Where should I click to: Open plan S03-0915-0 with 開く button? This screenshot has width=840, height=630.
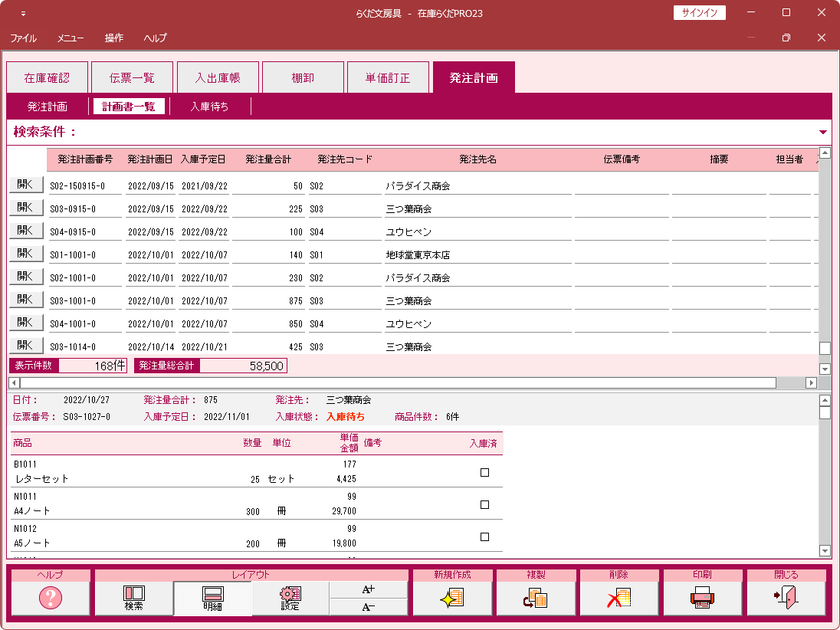[x=26, y=208]
